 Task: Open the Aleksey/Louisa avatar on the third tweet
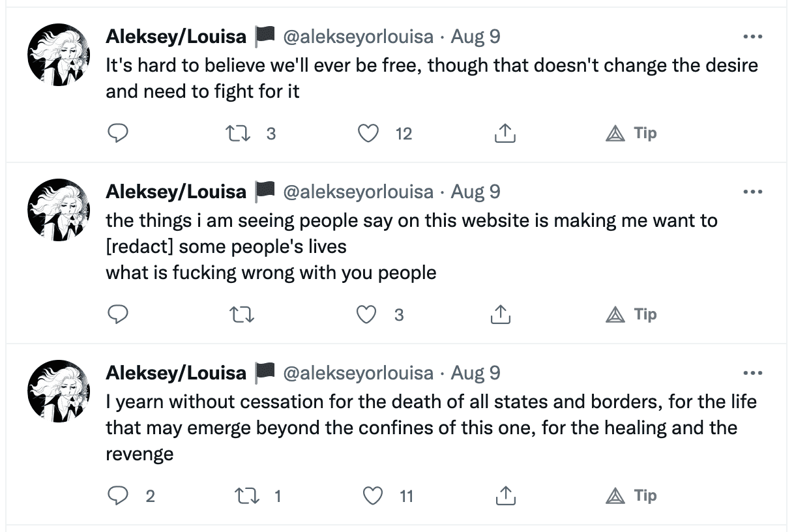(58, 391)
